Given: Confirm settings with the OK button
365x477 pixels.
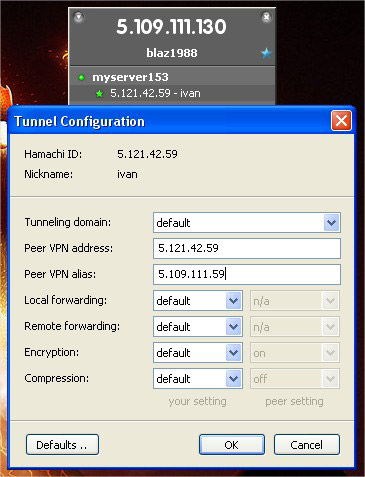Looking at the screenshot, I should point(232,445).
